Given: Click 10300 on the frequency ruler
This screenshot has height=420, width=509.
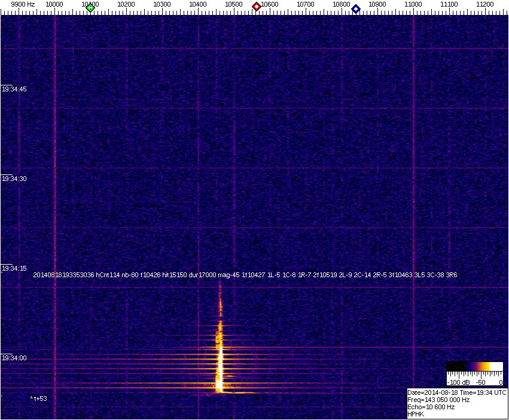Looking at the screenshot, I should [x=162, y=4].
